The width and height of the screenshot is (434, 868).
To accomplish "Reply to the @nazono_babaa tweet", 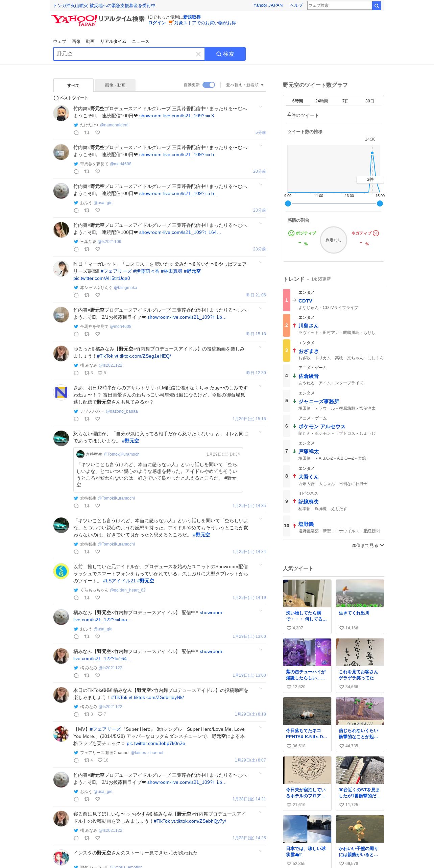I will coord(76,419).
